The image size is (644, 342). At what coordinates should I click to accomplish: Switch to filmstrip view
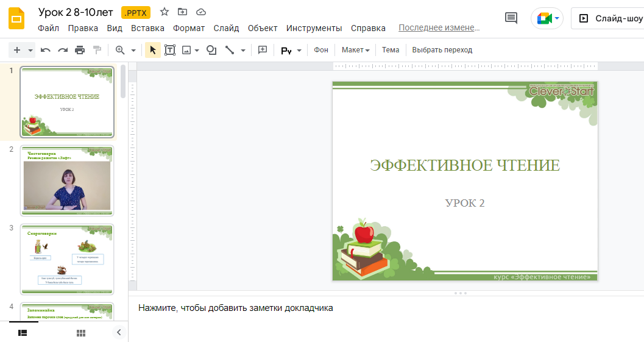click(23, 332)
